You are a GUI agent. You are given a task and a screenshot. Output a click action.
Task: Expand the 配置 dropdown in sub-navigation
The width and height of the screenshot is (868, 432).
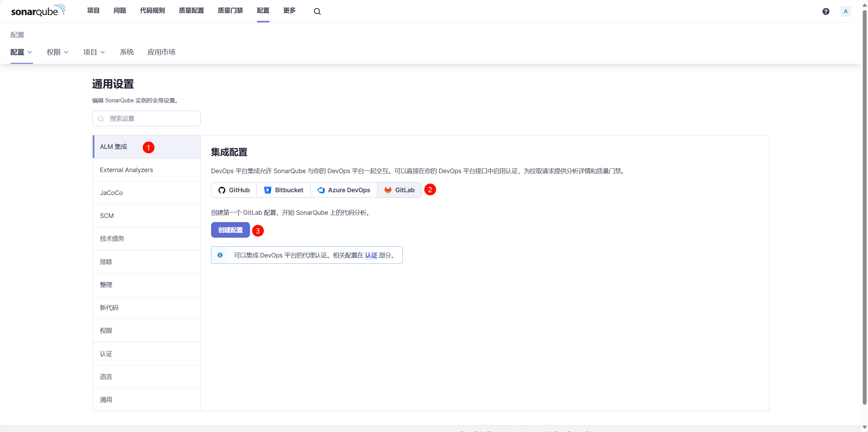pos(21,52)
